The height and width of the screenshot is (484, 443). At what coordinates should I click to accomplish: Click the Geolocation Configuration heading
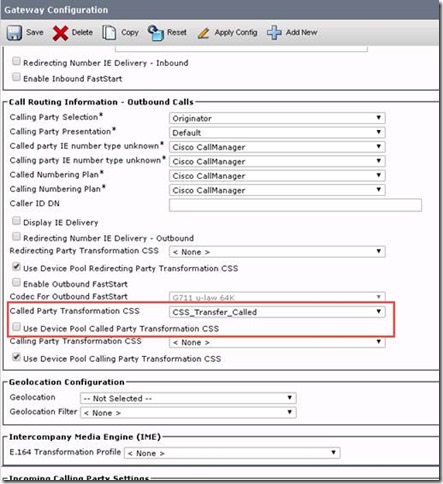click(66, 382)
